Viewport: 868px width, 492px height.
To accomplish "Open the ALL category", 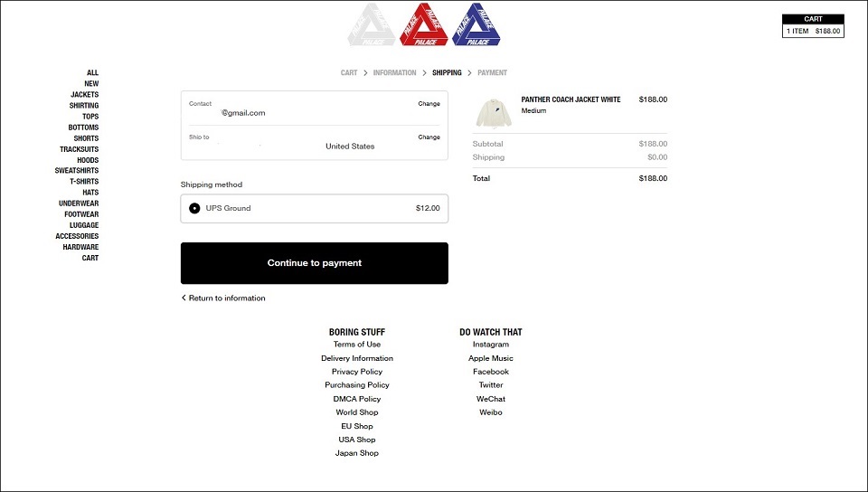I will point(92,72).
